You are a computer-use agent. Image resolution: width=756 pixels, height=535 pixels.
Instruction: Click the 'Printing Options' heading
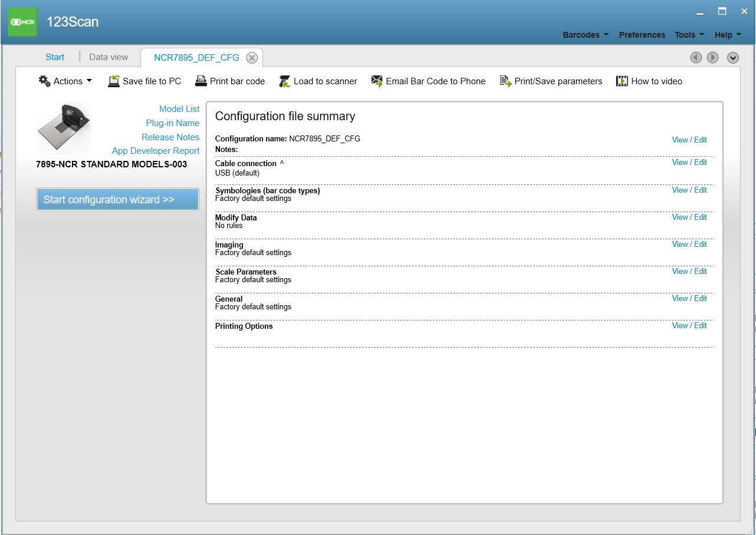pyautogui.click(x=244, y=326)
